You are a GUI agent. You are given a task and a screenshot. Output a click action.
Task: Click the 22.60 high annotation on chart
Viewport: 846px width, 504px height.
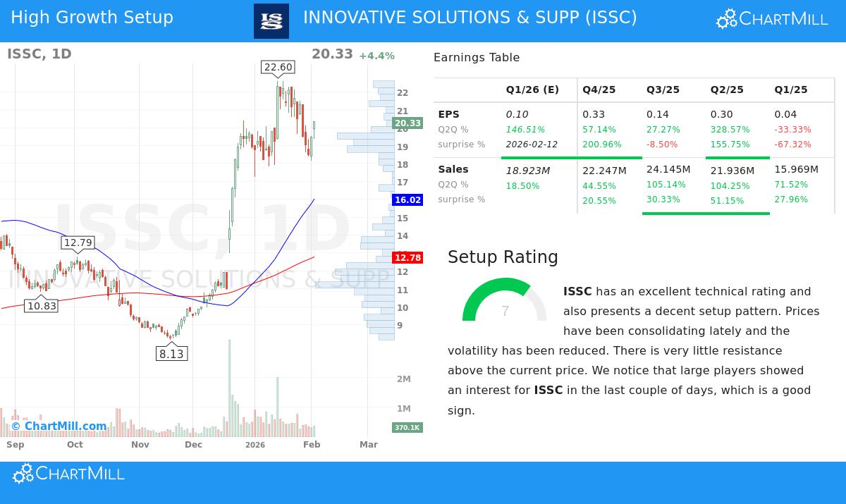[x=278, y=68]
